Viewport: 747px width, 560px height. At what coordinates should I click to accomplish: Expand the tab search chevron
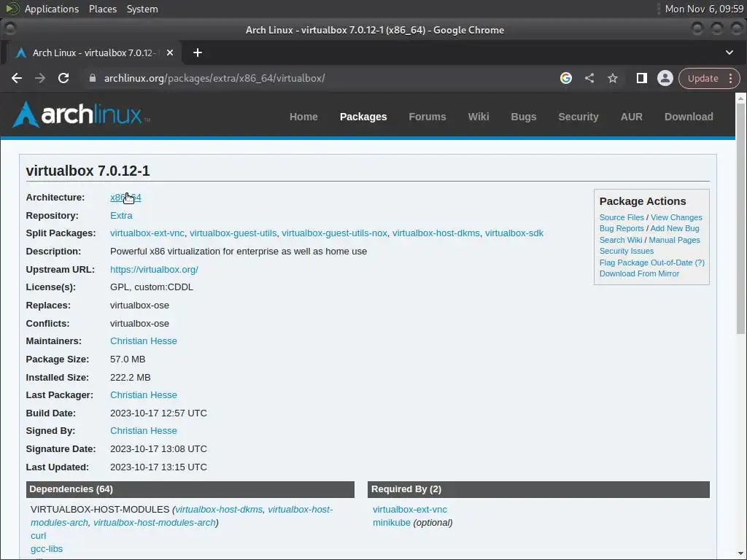729,52
